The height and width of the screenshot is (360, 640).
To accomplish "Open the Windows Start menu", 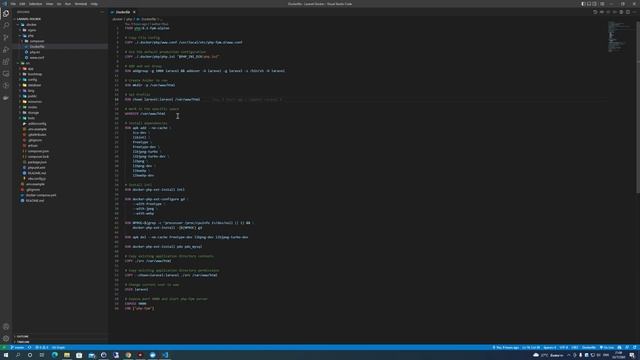I will [x=6, y=355].
